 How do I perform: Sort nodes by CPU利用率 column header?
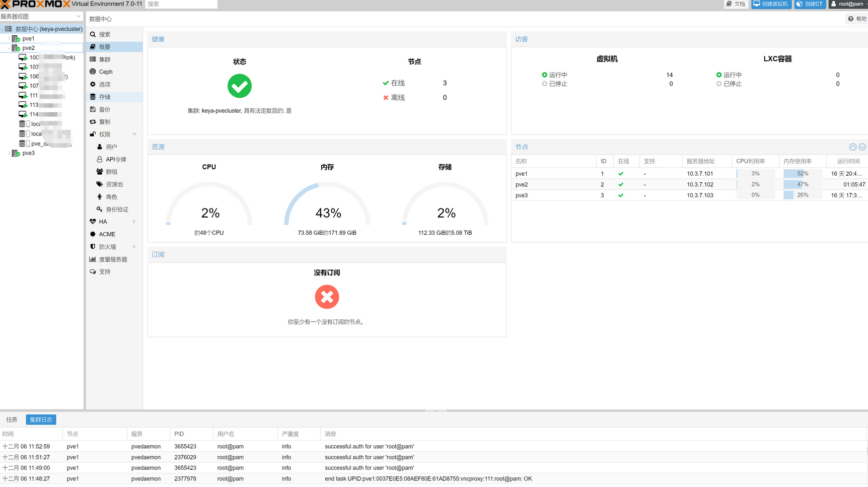[755, 162]
